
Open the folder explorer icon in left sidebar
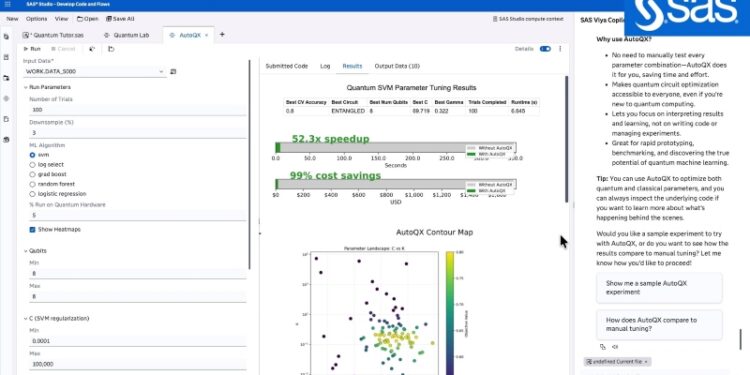(6, 78)
